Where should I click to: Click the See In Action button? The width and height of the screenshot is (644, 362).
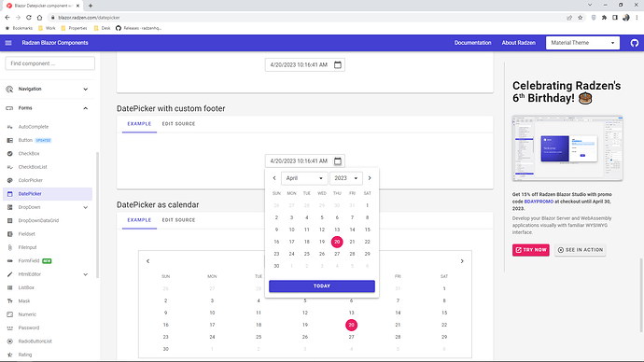(x=580, y=249)
